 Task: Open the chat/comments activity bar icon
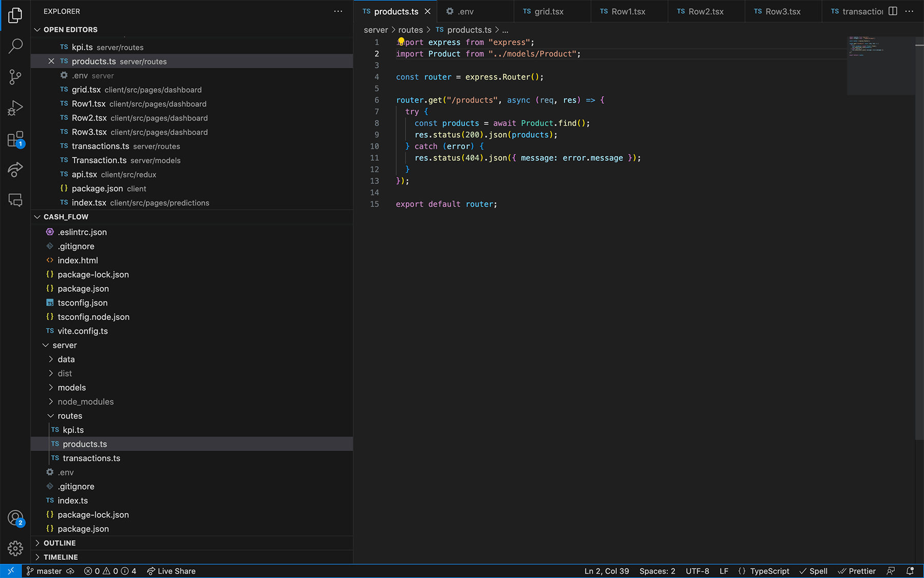click(x=15, y=200)
